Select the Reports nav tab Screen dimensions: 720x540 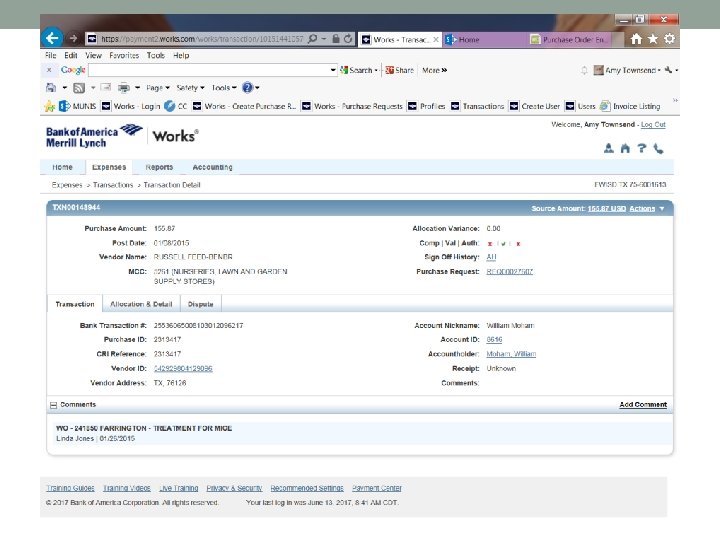point(159,167)
